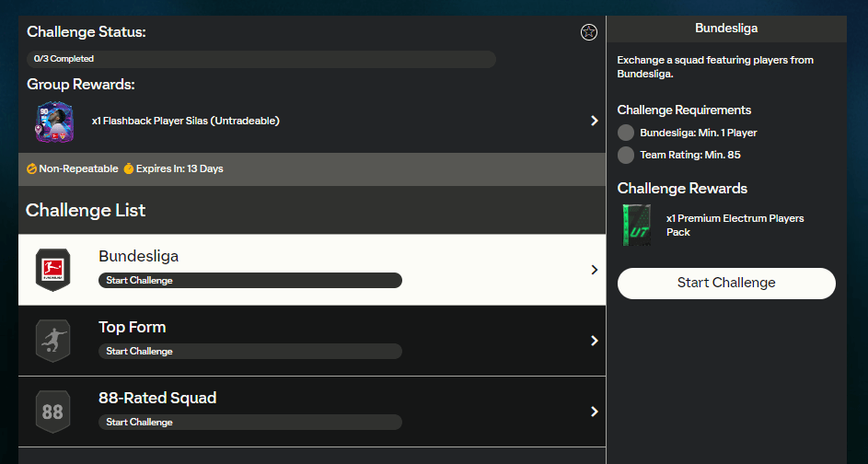Viewport: 868px width, 464px height.
Task: Click the favorite star icon
Action: point(589,32)
